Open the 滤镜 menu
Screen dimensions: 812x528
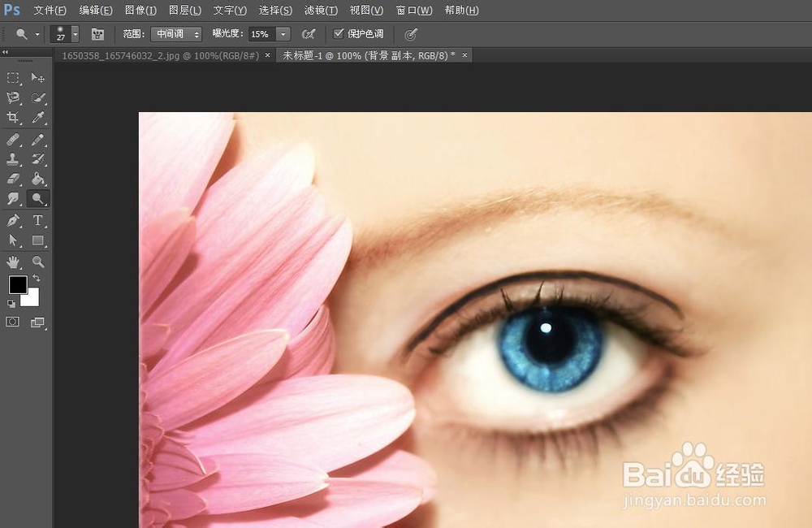[320, 10]
